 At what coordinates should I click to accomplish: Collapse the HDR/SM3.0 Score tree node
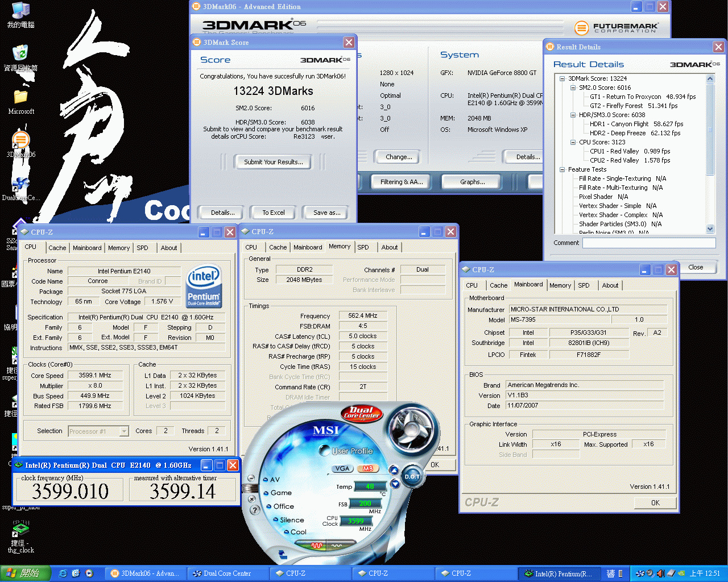pos(573,115)
